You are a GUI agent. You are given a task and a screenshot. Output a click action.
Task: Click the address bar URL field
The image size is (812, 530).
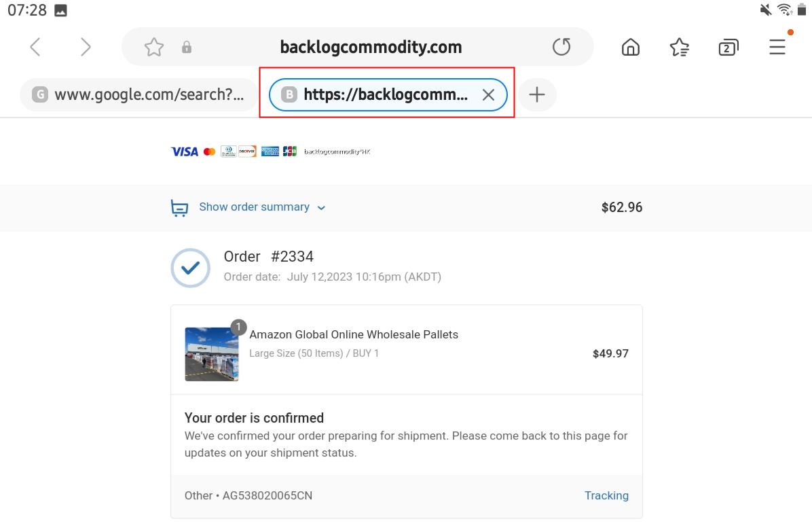tap(371, 47)
